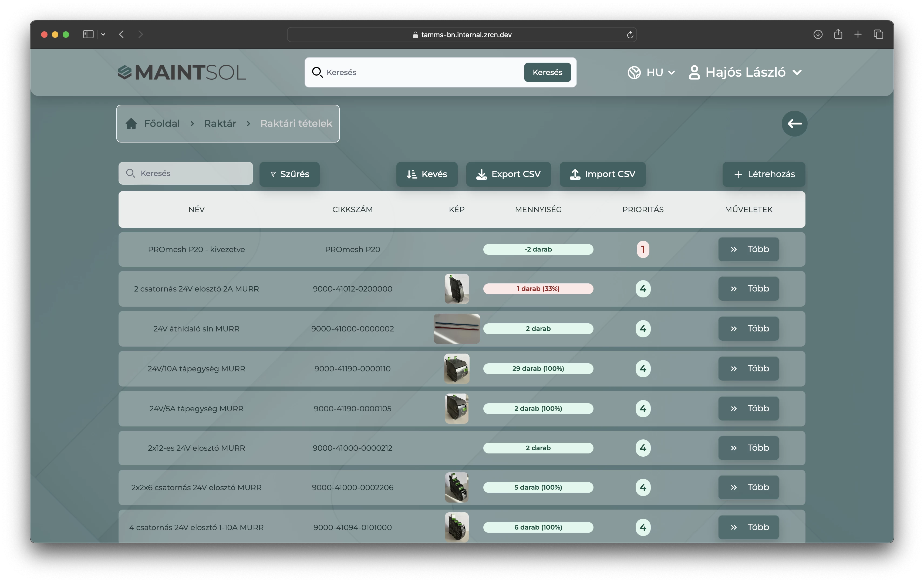Open Safari downloads icon
Viewport: 924px width, 583px height.
coord(818,35)
